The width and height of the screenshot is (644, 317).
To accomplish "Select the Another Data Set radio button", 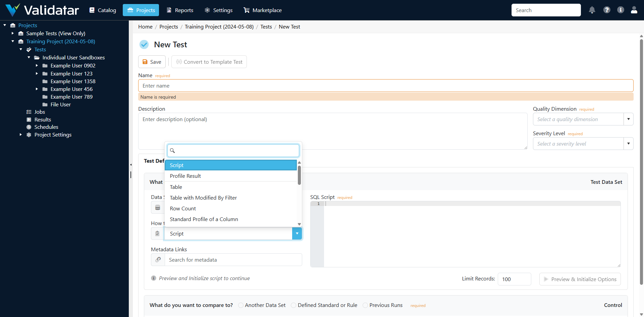I will point(241,305).
